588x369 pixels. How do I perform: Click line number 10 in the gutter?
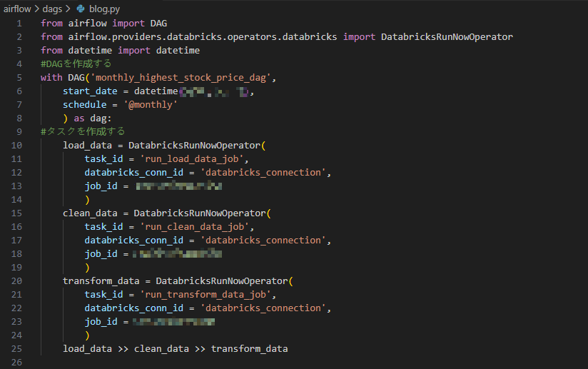(x=16, y=145)
